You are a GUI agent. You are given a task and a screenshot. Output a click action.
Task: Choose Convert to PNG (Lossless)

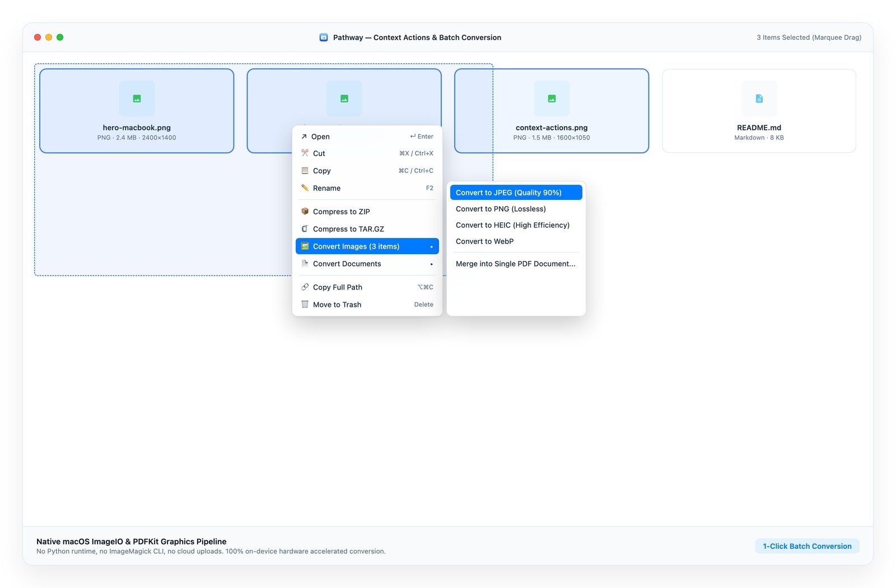tap(516, 209)
